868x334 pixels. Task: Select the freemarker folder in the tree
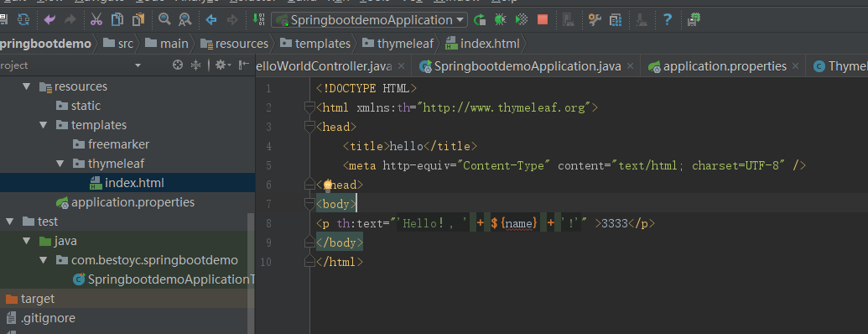[112, 144]
